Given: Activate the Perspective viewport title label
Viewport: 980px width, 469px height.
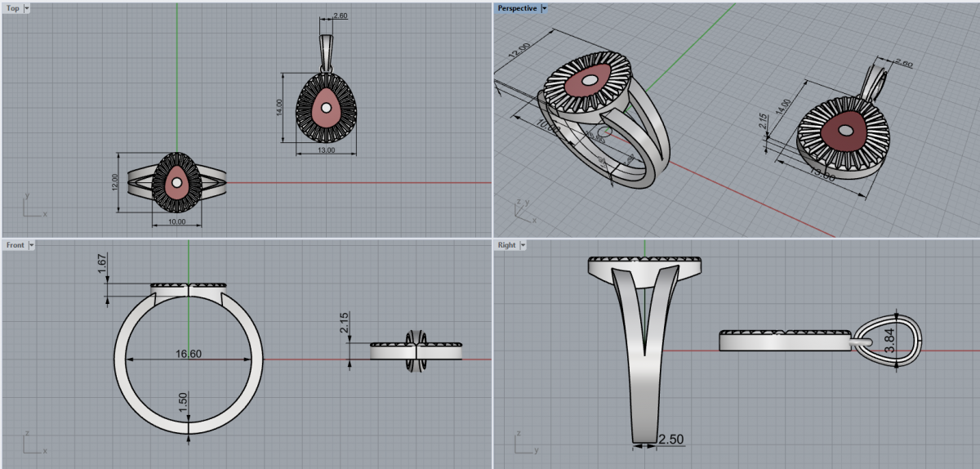Looking at the screenshot, I should (x=518, y=8).
